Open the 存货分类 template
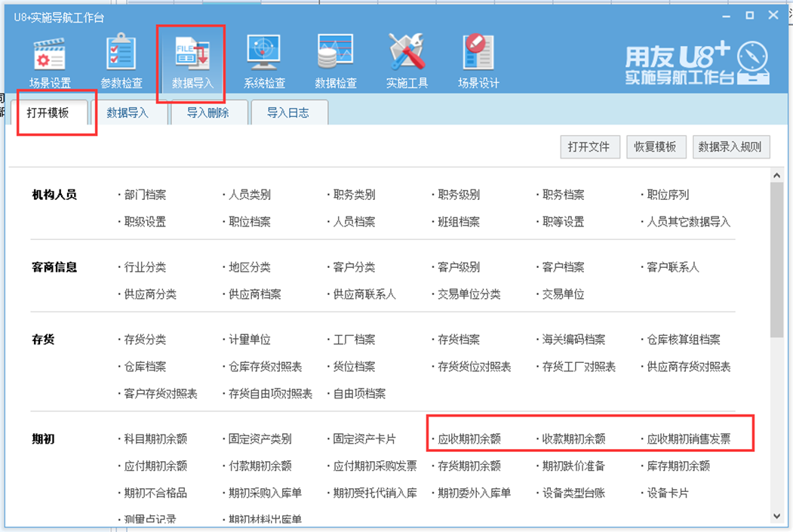 point(145,340)
